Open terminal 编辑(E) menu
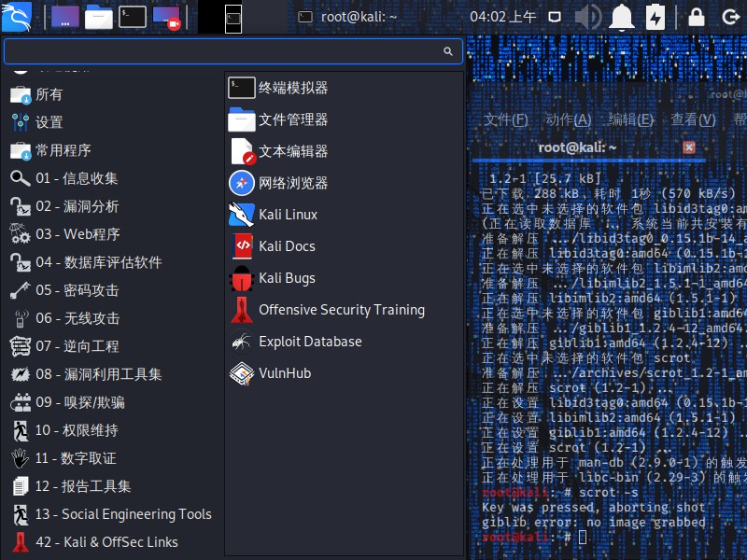Image resolution: width=747 pixels, height=560 pixels. coord(631,120)
